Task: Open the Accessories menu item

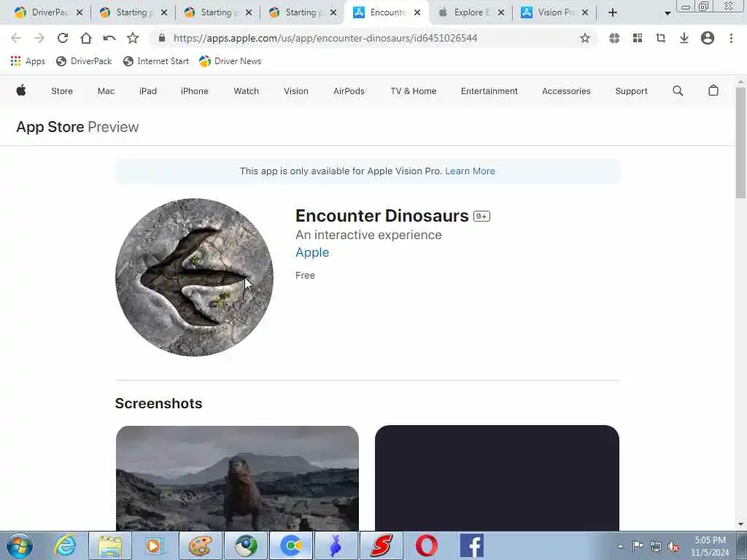Action: tap(566, 91)
